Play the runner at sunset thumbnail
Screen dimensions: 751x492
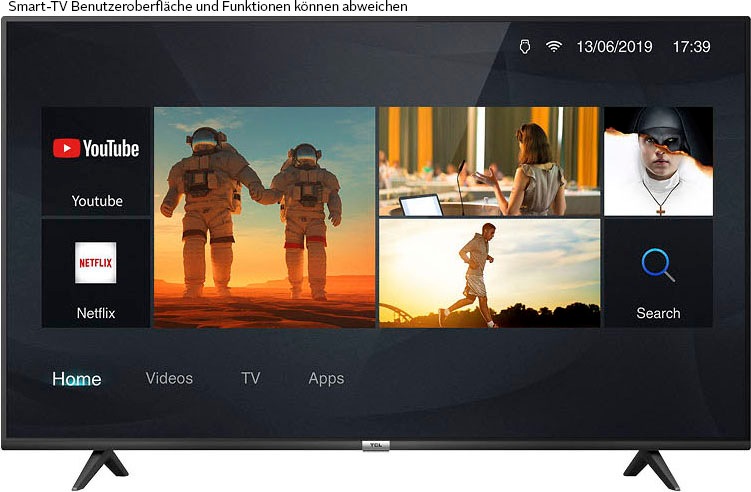pyautogui.click(x=489, y=273)
